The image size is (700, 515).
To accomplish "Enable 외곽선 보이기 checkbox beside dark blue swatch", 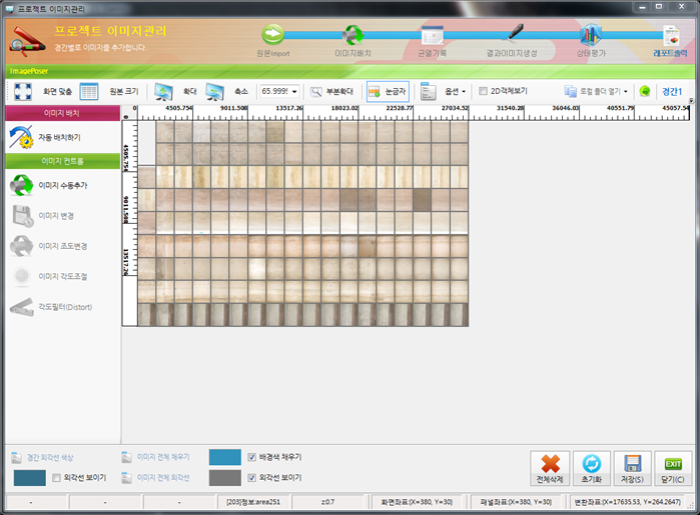I will (x=56, y=478).
